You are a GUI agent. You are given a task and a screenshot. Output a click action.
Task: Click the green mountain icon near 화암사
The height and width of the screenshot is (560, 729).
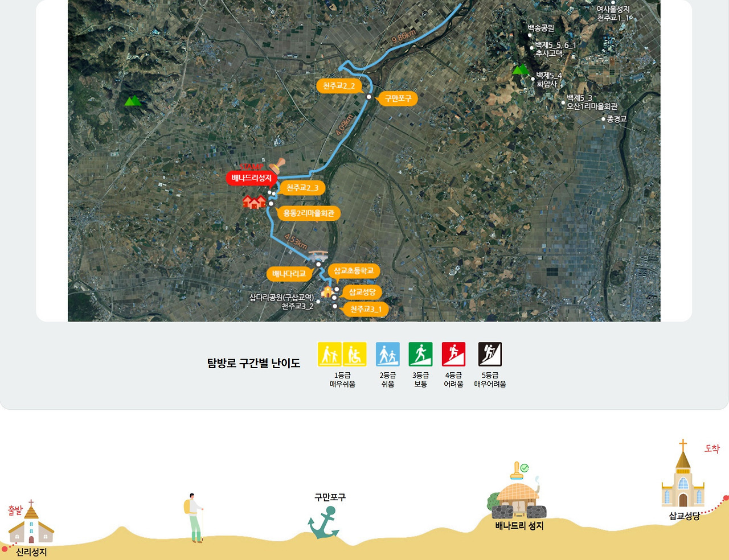pyautogui.click(x=521, y=69)
